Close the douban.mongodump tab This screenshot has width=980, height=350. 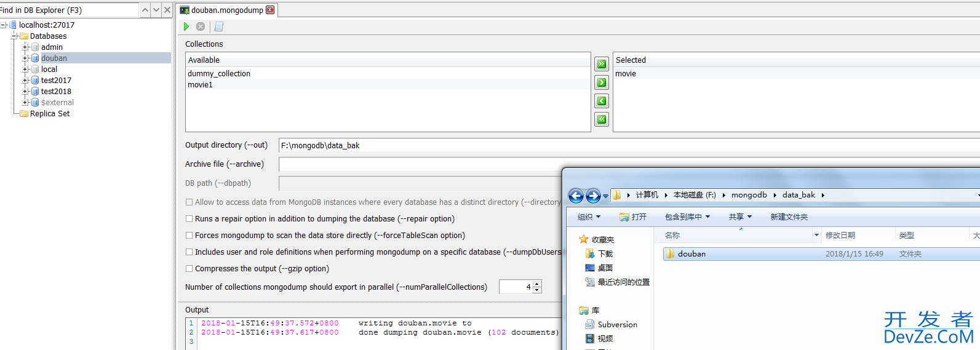click(270, 10)
